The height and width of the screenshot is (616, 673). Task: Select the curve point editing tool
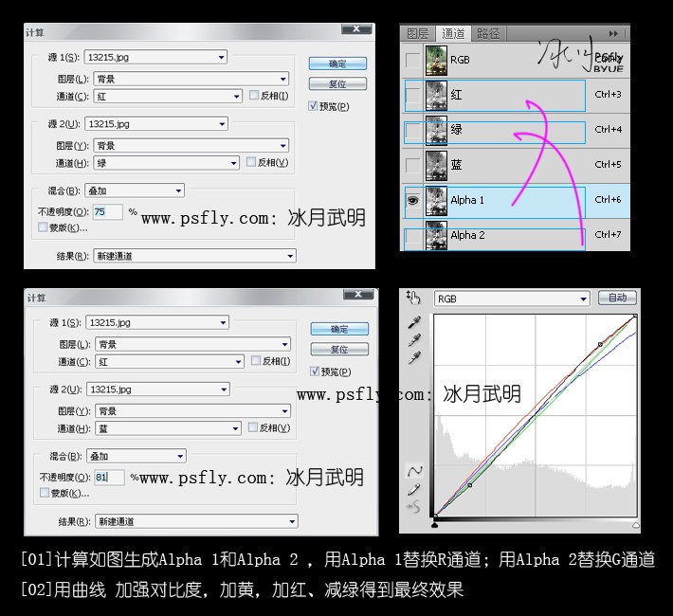(x=414, y=471)
